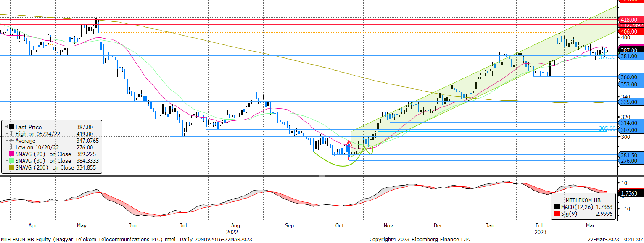Click the 412.2892 red price tag
The image size is (644, 243).
632,25
